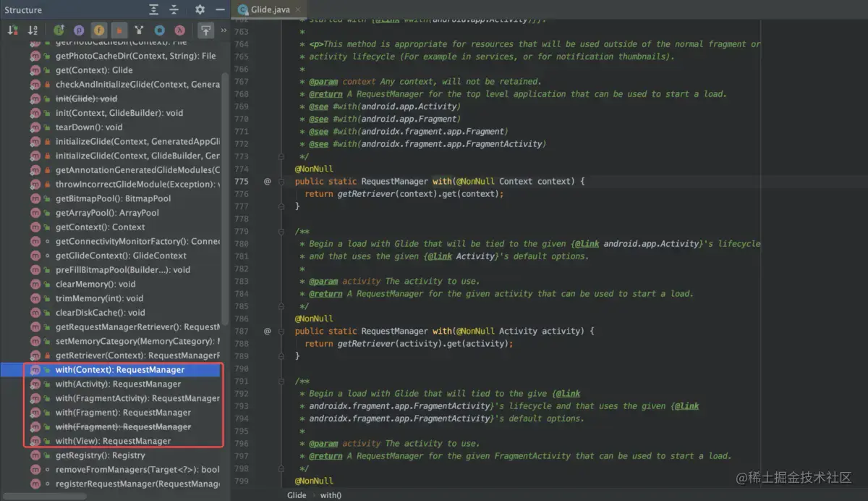Select with(View): RequestManager row
The image size is (868, 501).
click(x=110, y=441)
